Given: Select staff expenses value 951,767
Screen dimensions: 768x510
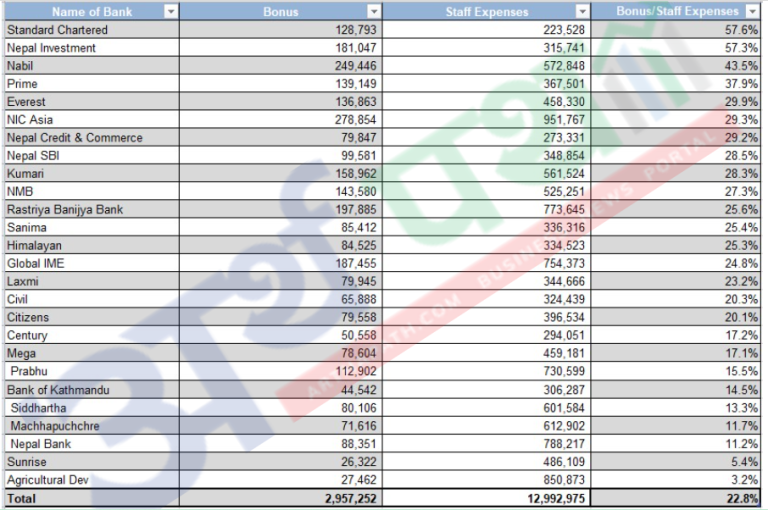Looking at the screenshot, I should (x=486, y=120).
